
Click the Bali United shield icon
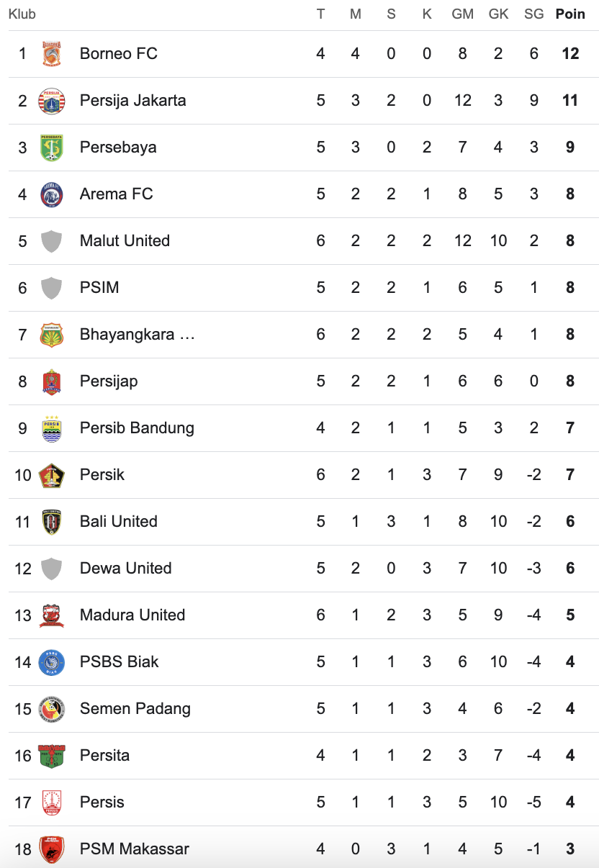coord(51,522)
